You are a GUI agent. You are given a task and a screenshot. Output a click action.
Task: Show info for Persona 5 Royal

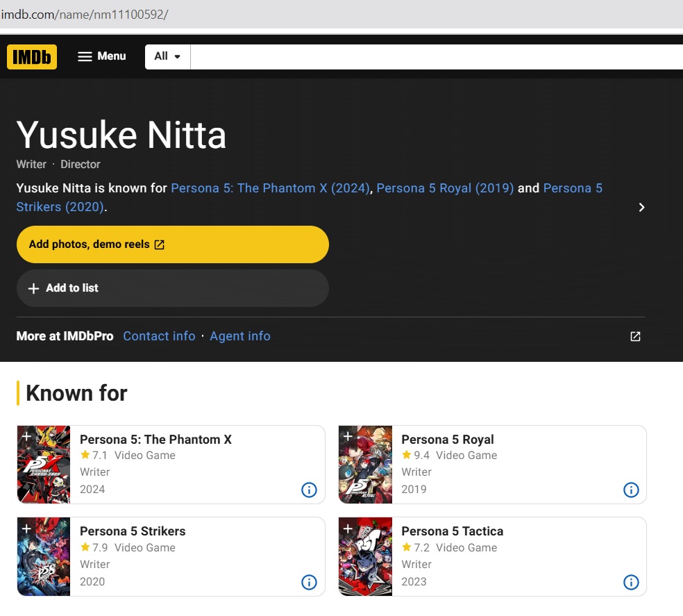631,490
